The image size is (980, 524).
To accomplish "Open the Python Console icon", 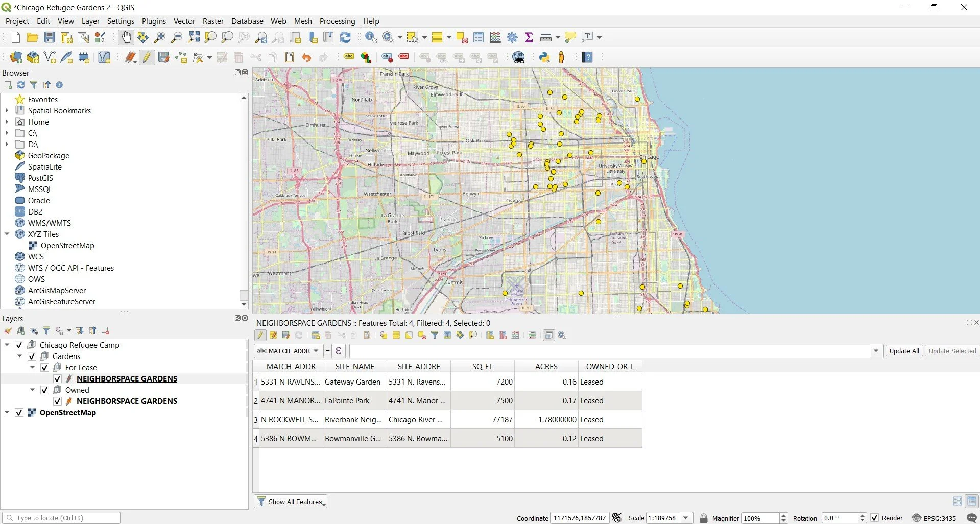I will [544, 57].
